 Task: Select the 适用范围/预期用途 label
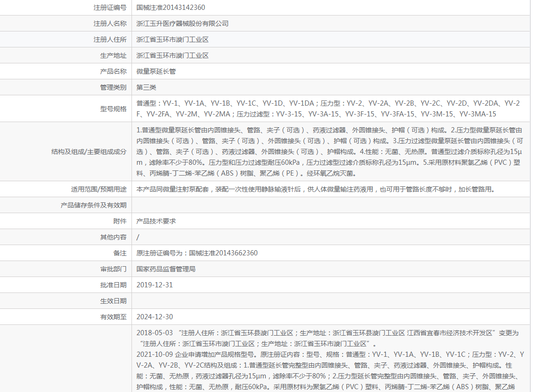coord(99,189)
